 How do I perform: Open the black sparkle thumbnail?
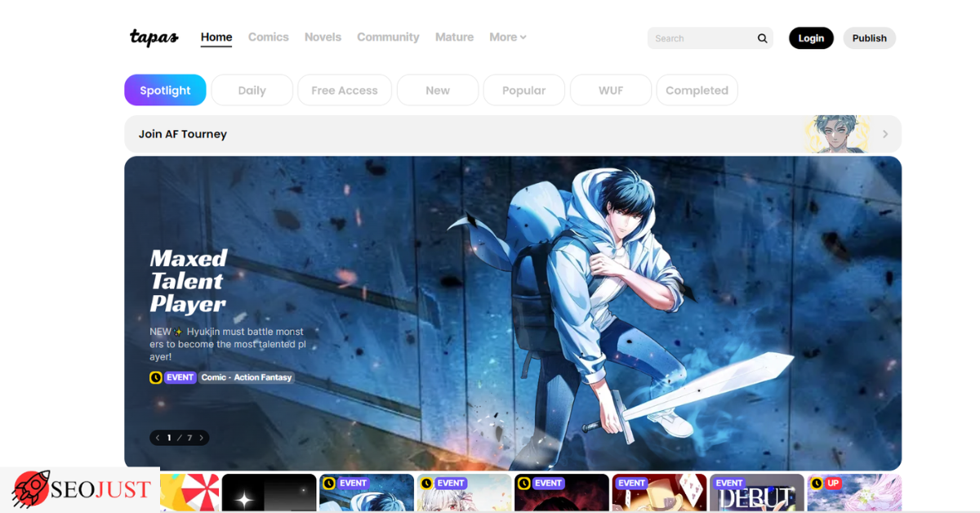[x=269, y=493]
